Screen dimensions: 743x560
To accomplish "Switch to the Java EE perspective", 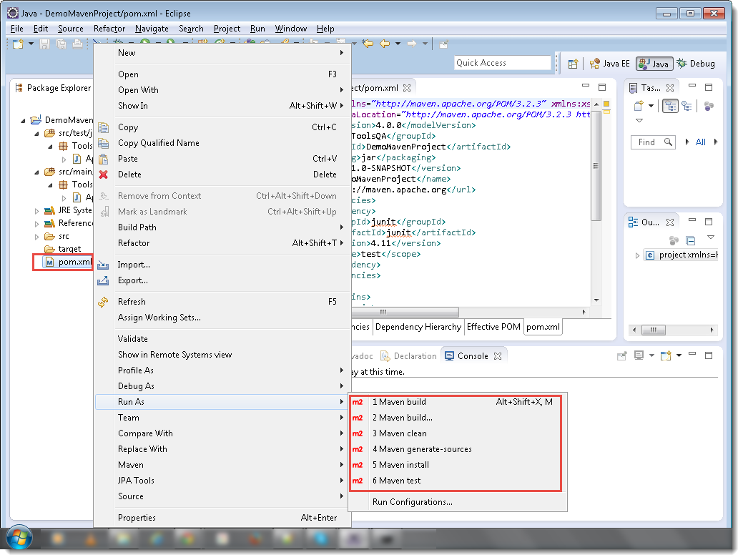I will (609, 64).
